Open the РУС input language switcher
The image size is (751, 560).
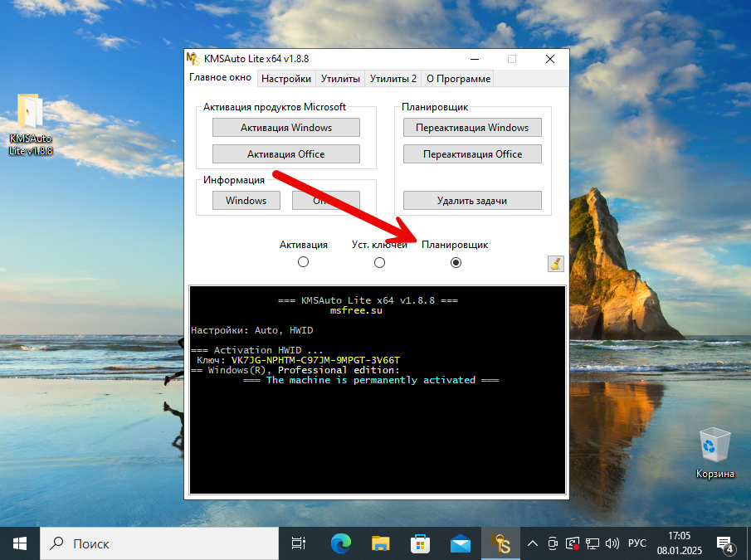pos(637,544)
